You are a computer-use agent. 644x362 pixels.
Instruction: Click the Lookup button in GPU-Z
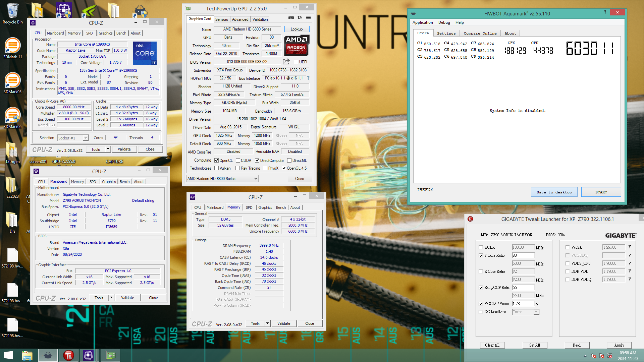(x=297, y=29)
